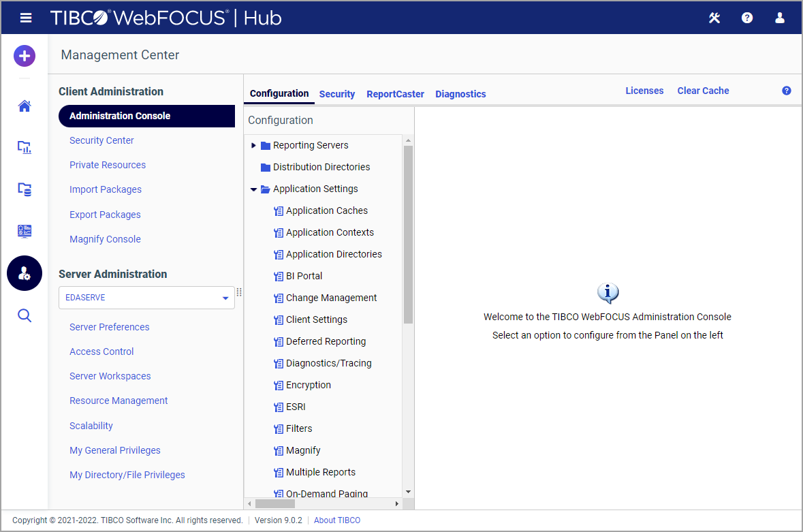Click the Reporting Servers folder icon
This screenshot has width=803, height=532.
(265, 145)
